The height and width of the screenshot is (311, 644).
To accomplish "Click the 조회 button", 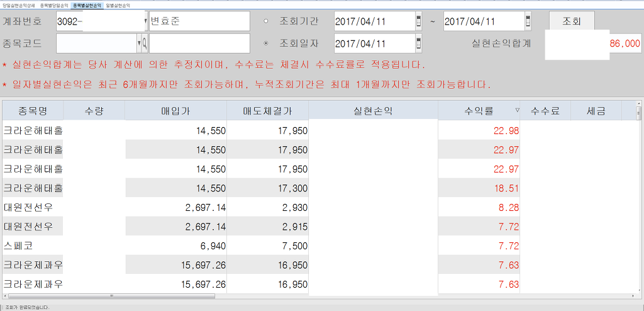I will click(x=572, y=21).
